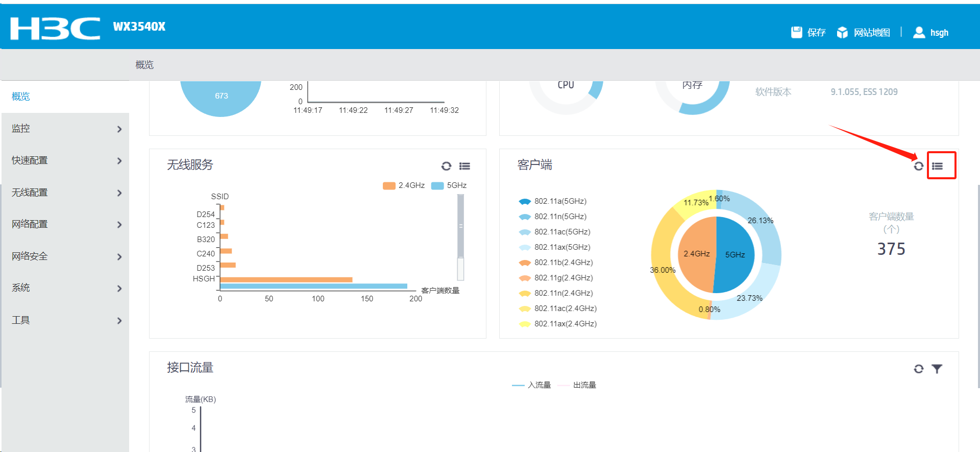Open the 监控 monitoring sidebar item
This screenshot has width=980, height=452.
point(65,129)
